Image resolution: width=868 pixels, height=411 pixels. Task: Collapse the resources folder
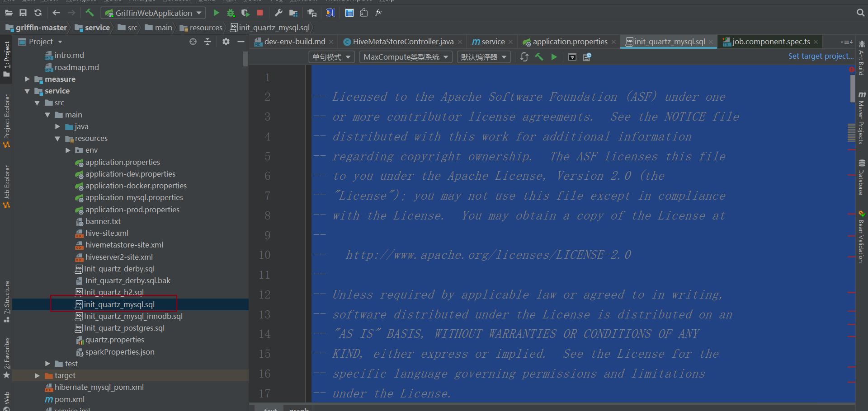click(57, 138)
